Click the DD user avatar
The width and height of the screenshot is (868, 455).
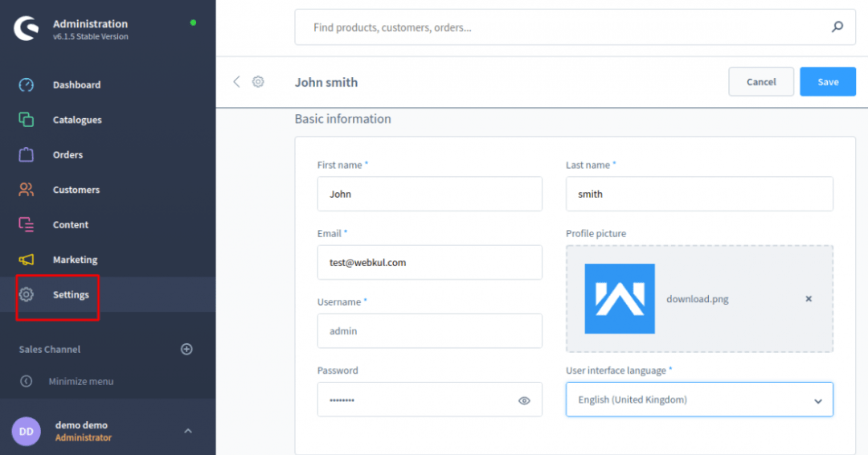click(26, 431)
